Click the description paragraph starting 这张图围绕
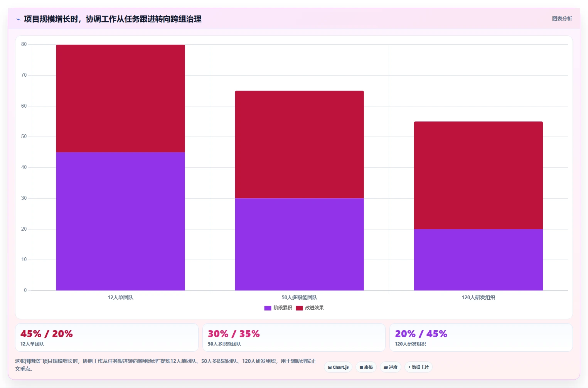 [165, 365]
